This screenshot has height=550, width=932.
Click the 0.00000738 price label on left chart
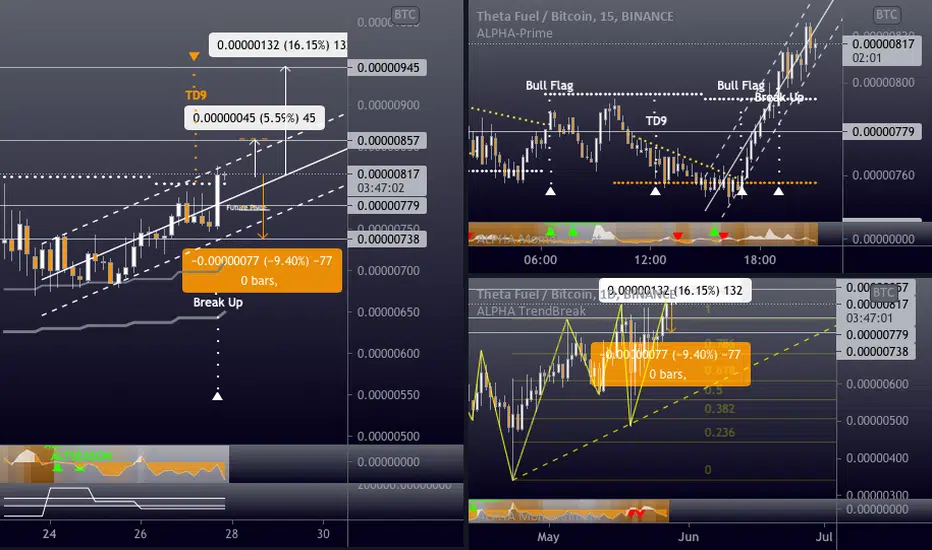click(387, 239)
